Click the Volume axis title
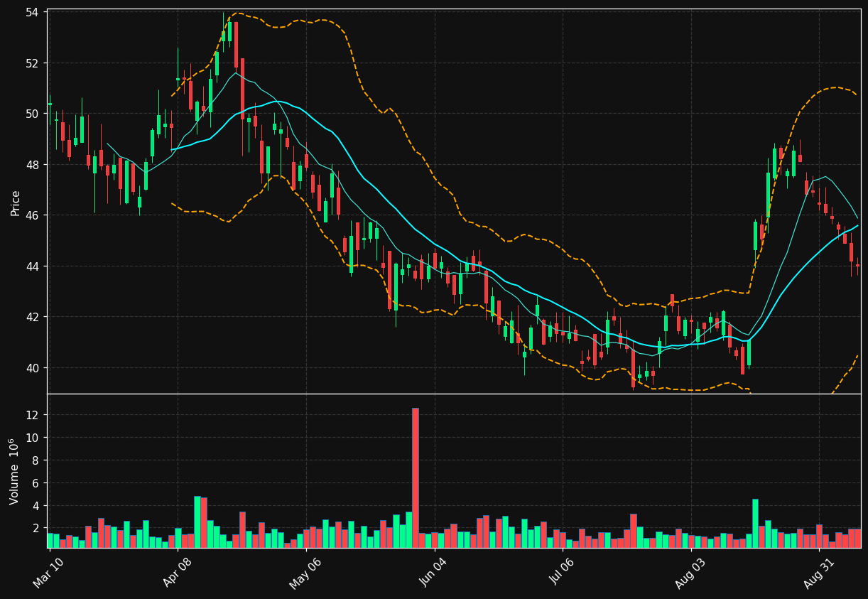 click(x=14, y=471)
